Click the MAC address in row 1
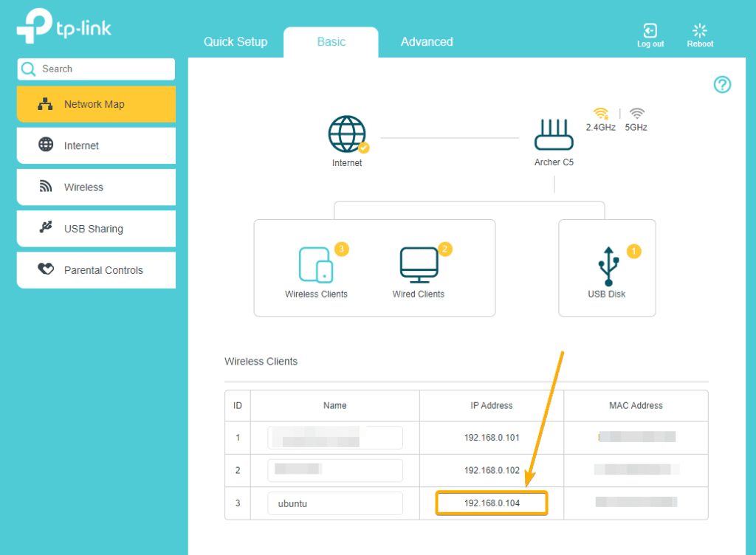Viewport: 756px width, 555px height. [x=636, y=437]
